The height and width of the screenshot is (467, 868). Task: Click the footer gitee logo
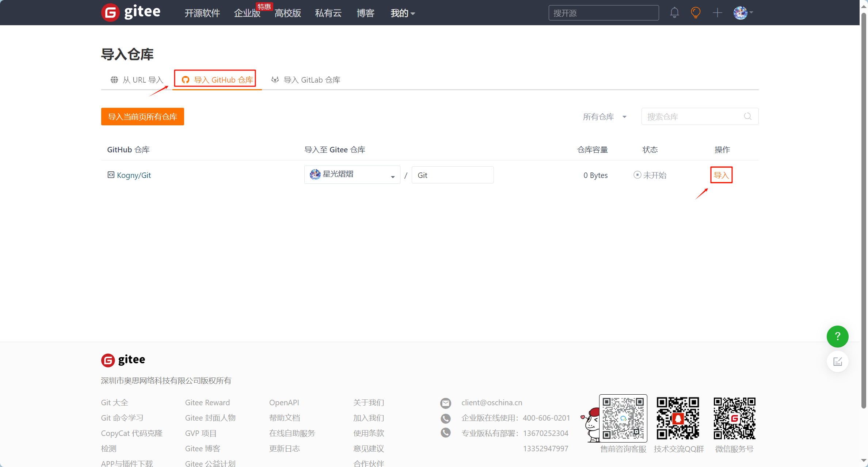pos(123,360)
